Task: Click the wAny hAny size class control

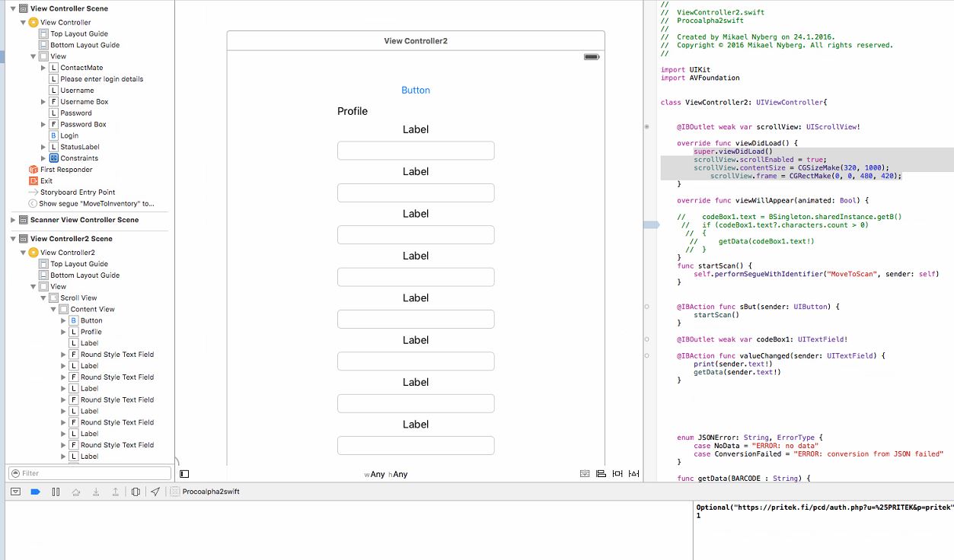Action: 386,474
